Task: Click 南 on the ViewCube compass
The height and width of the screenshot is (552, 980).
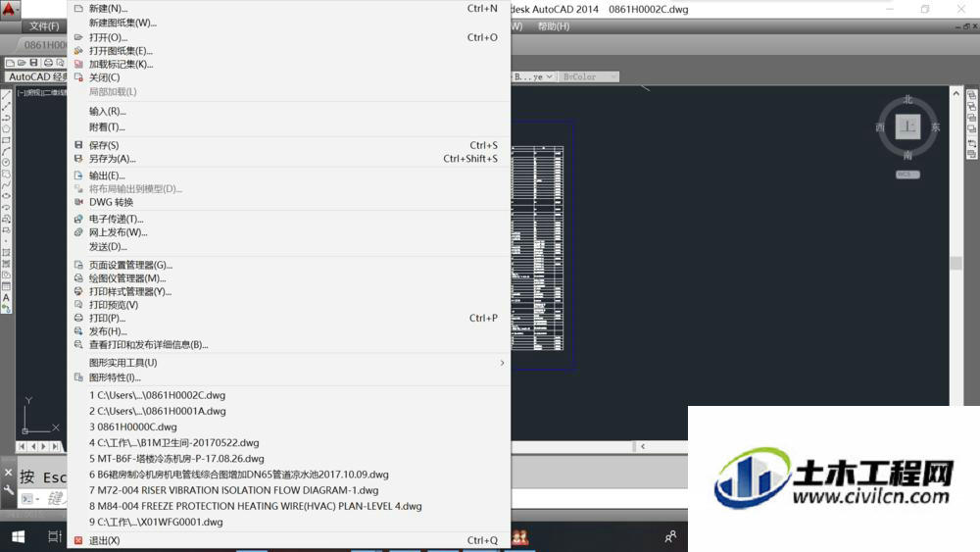Action: click(x=907, y=156)
